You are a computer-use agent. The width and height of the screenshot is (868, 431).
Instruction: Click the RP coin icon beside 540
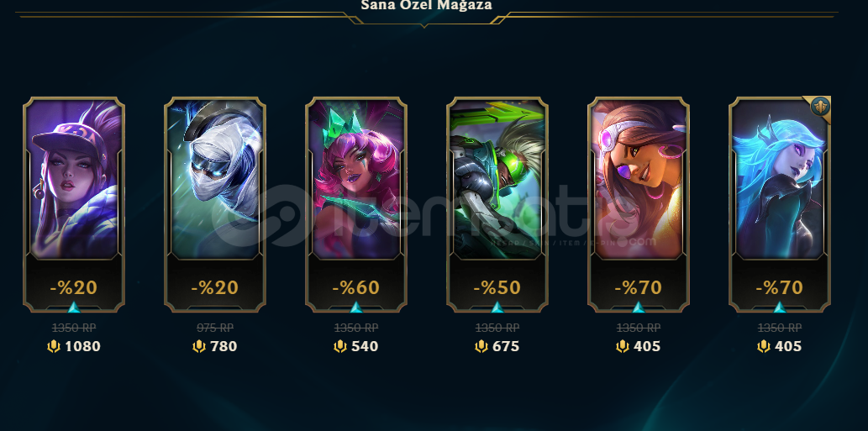(x=340, y=346)
